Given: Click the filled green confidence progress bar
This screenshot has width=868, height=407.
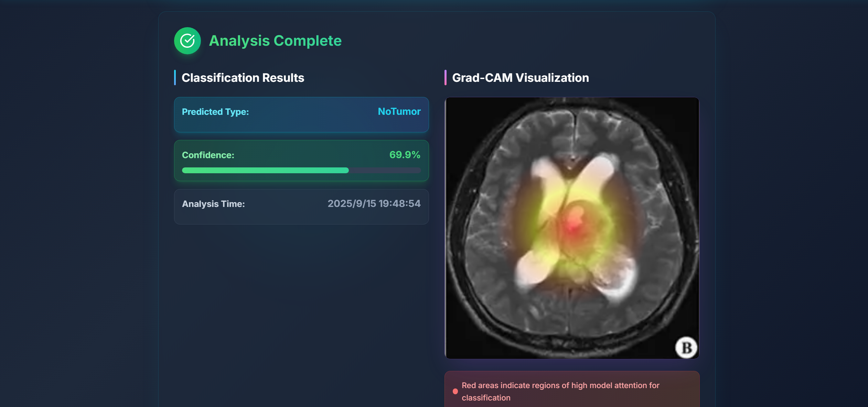Looking at the screenshot, I should pyautogui.click(x=265, y=170).
